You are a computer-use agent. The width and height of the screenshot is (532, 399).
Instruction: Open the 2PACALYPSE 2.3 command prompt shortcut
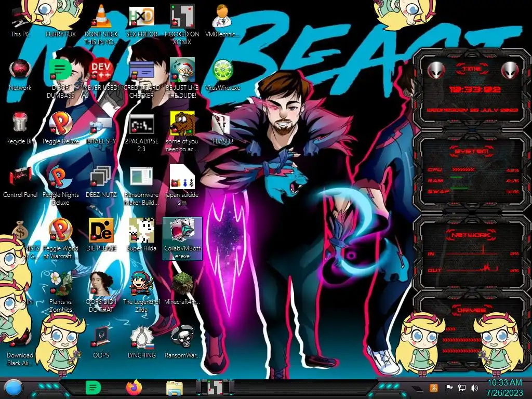(141, 132)
